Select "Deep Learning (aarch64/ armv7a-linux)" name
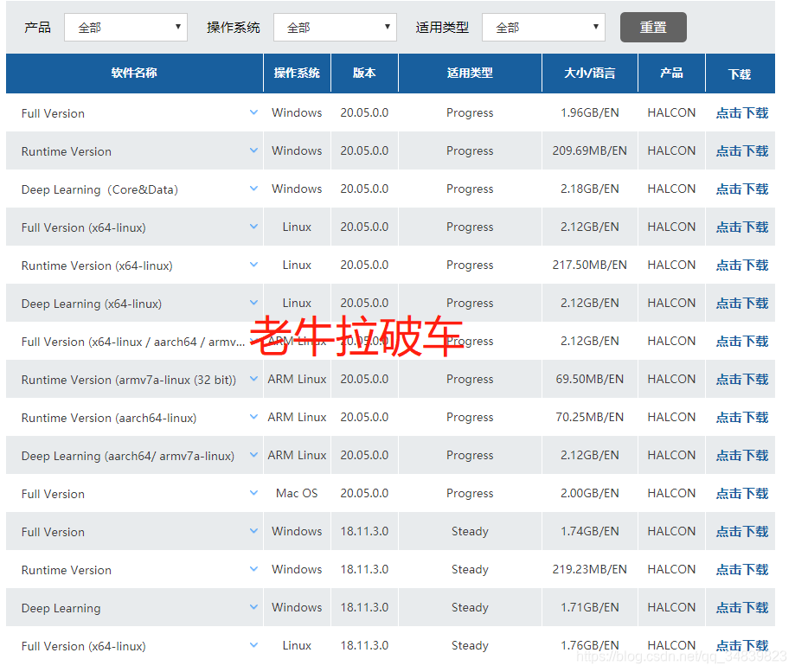This screenshot has width=795, height=672. pyautogui.click(x=128, y=456)
